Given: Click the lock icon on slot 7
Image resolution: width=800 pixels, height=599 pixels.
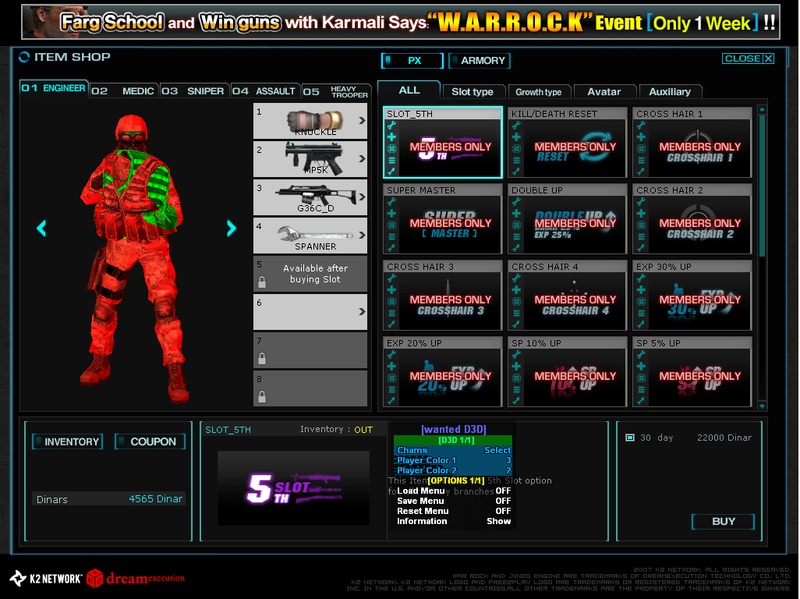Looking at the screenshot, I should pos(262,359).
